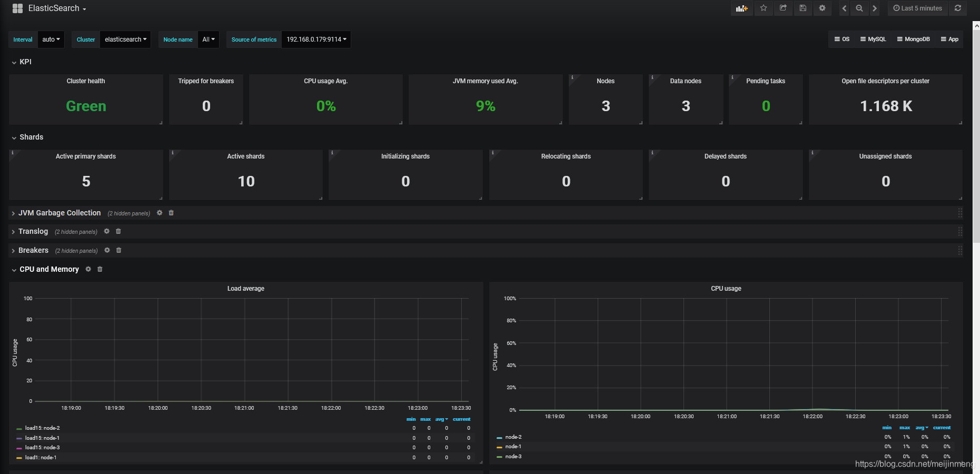Delete the Translog row

pyautogui.click(x=118, y=231)
